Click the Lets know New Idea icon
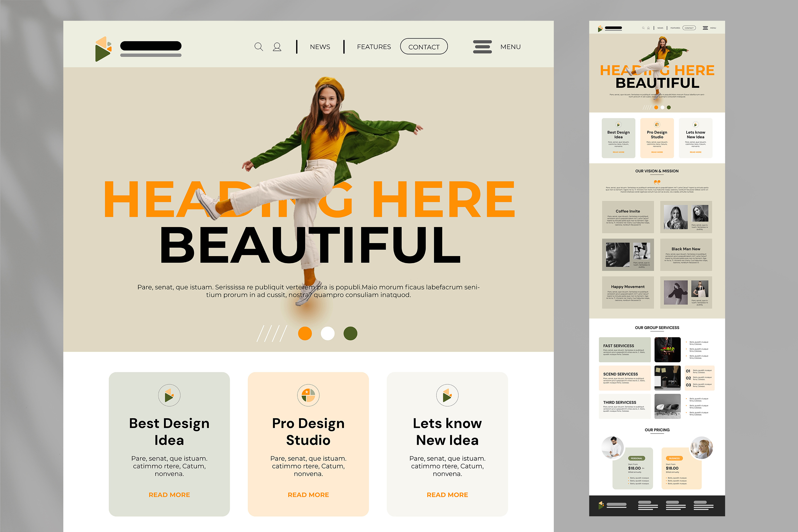Image resolution: width=798 pixels, height=532 pixels. pos(447,395)
